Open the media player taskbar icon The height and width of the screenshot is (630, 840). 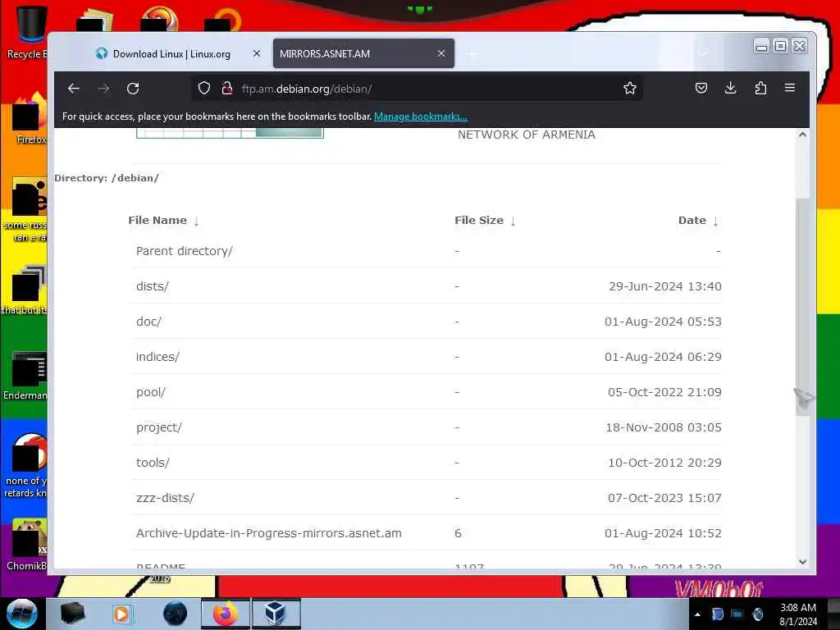coord(121,614)
